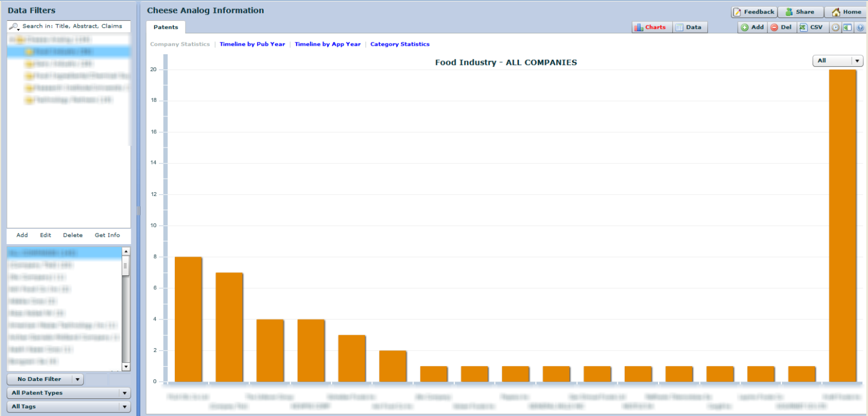Click the blue help question icon
Viewport: 868px width, 416px height.
tap(860, 27)
